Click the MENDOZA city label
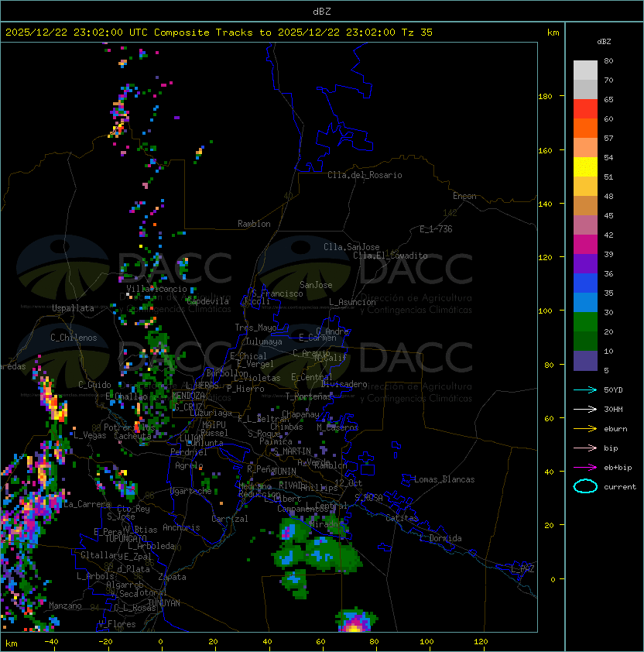Viewport: 644px width, 652px height. (x=188, y=396)
